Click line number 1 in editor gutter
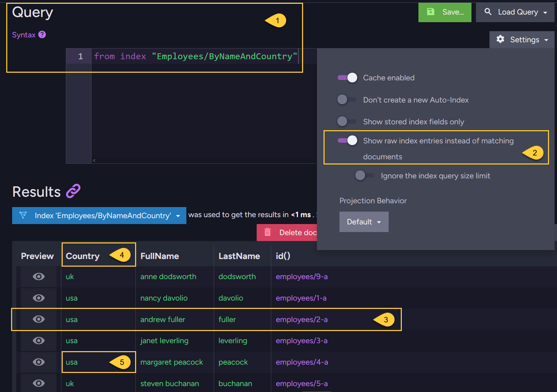The width and height of the screenshot is (557, 392). pos(80,56)
